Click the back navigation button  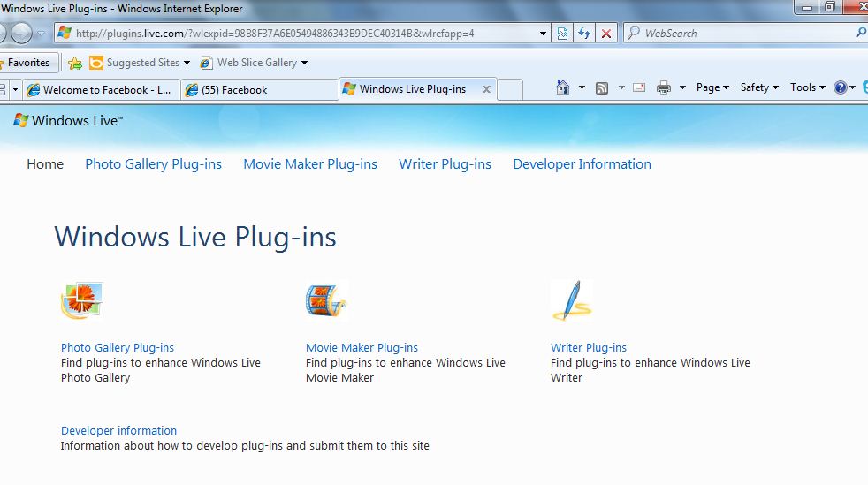click(x=3, y=34)
